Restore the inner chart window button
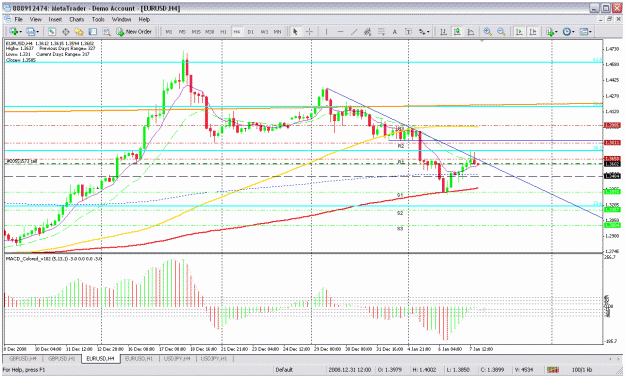The image size is (625, 376). pyautogui.click(x=609, y=19)
